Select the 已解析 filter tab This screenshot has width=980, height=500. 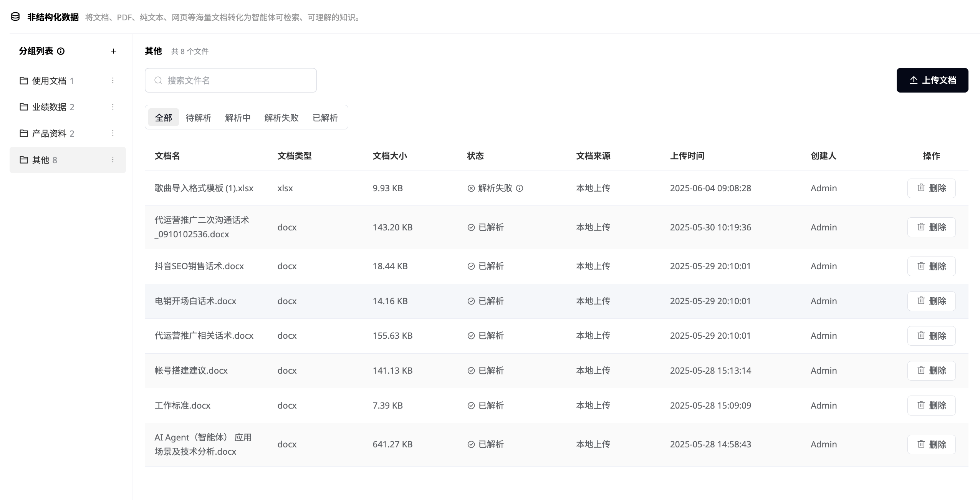click(x=325, y=118)
